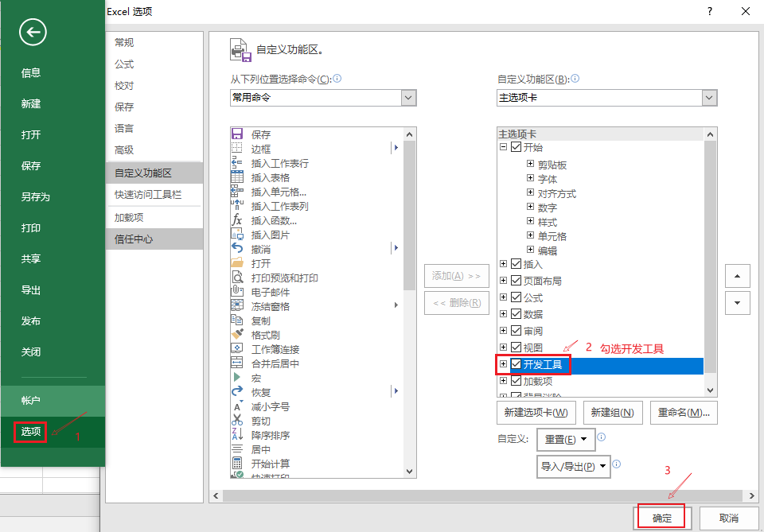Screen dimensions: 764x532
Task: Click the 复制 copy icon
Action: point(237,320)
